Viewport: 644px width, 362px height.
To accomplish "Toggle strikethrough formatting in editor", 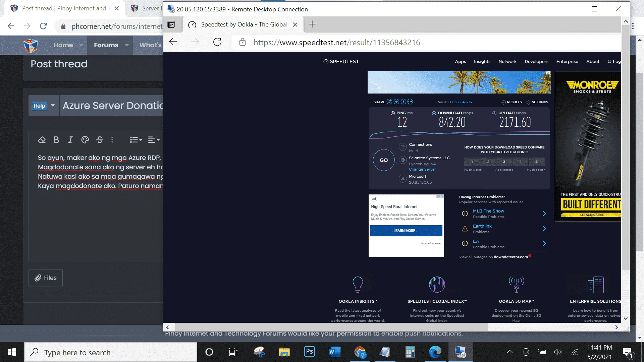I will (x=100, y=140).
